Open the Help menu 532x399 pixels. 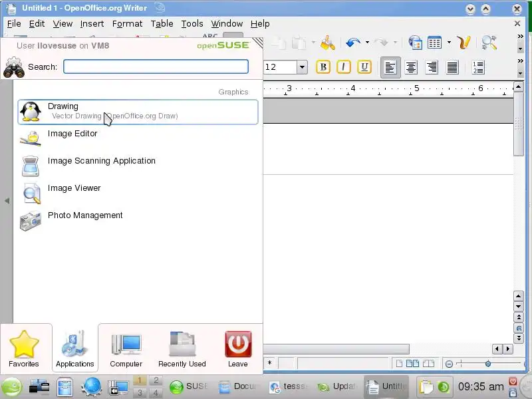(x=260, y=24)
